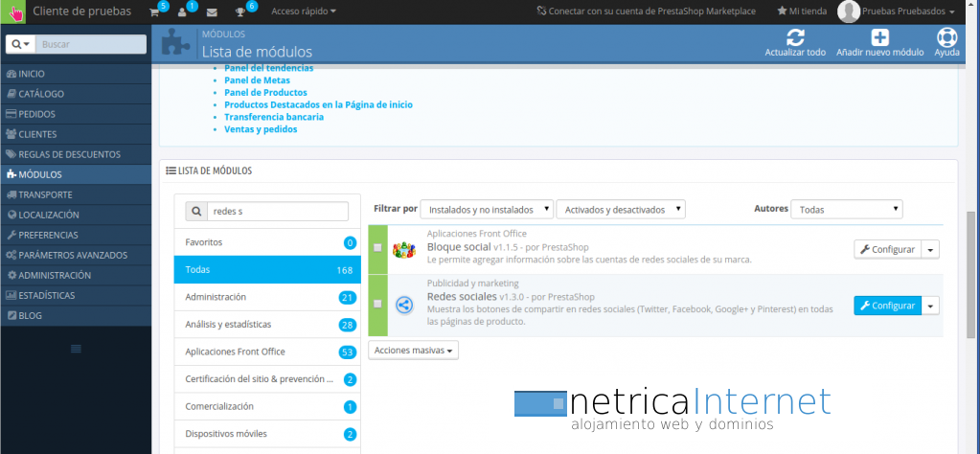Configure the Bloque social module
The height and width of the screenshot is (454, 980).
coord(887,250)
